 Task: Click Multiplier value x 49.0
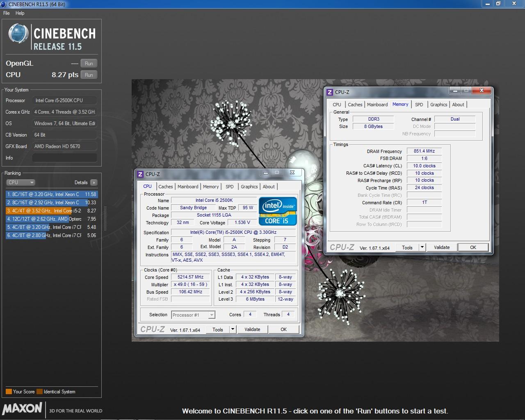pyautogui.click(x=191, y=285)
